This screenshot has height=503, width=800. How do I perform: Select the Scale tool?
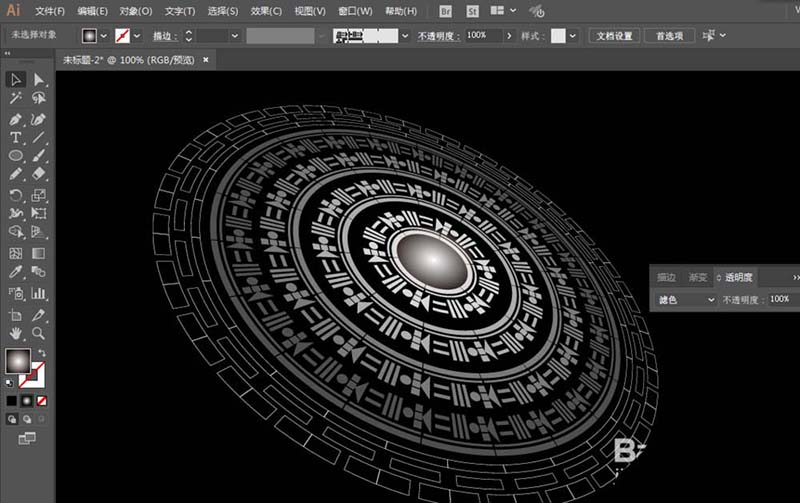[x=39, y=195]
